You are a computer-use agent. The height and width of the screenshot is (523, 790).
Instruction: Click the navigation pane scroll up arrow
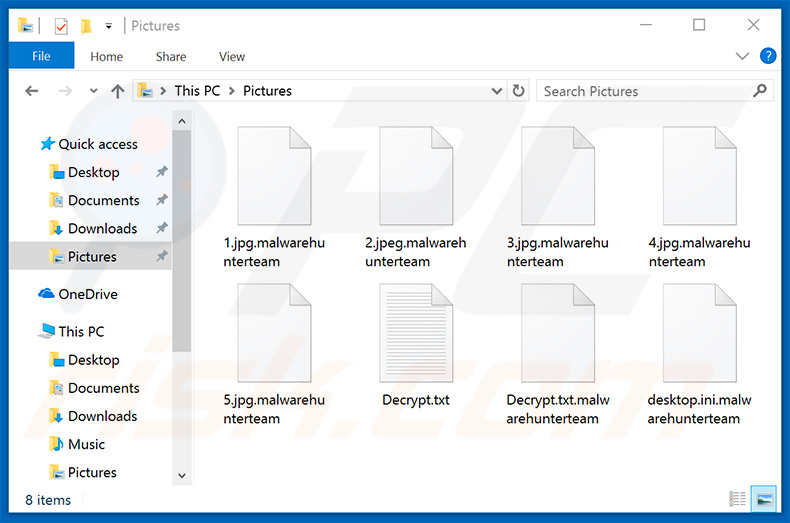pyautogui.click(x=182, y=121)
